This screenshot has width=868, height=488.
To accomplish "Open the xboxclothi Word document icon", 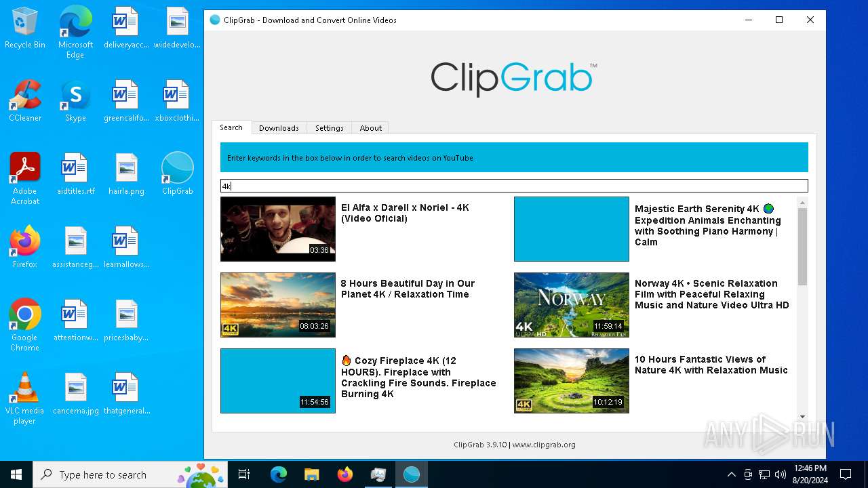I will [177, 101].
